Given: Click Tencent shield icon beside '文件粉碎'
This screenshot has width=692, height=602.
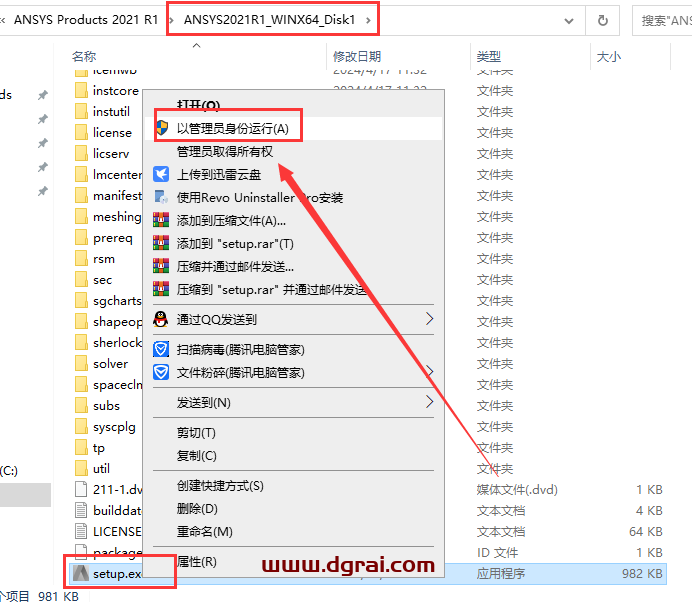Looking at the screenshot, I should (161, 372).
